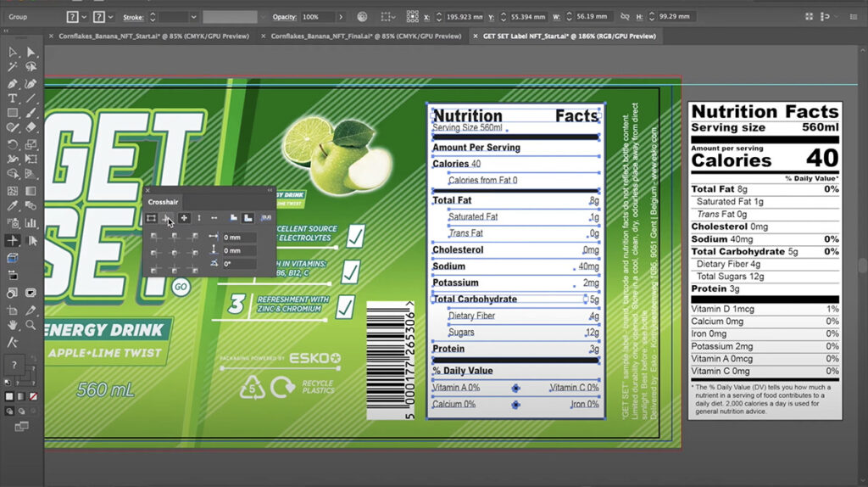This screenshot has height=487, width=868.
Task: Select the Zoom tool
Action: pyautogui.click(x=31, y=325)
